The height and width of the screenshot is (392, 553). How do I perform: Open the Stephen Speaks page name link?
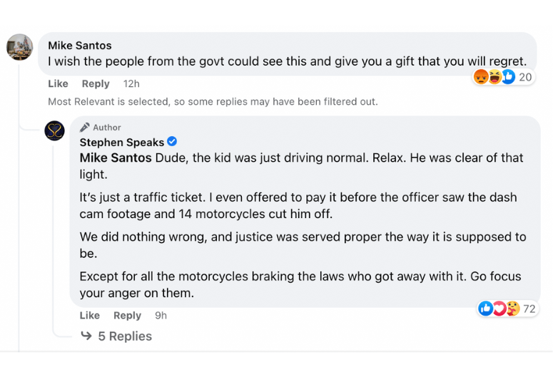[122, 143]
